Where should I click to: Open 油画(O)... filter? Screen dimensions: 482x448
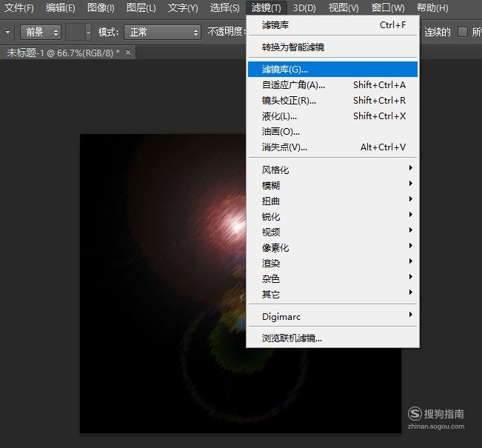pos(333,132)
